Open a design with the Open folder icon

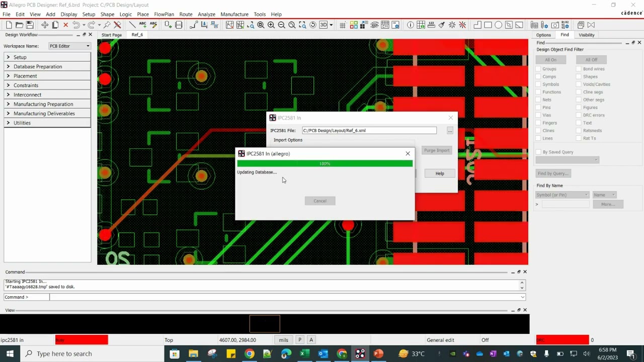pyautogui.click(x=19, y=25)
